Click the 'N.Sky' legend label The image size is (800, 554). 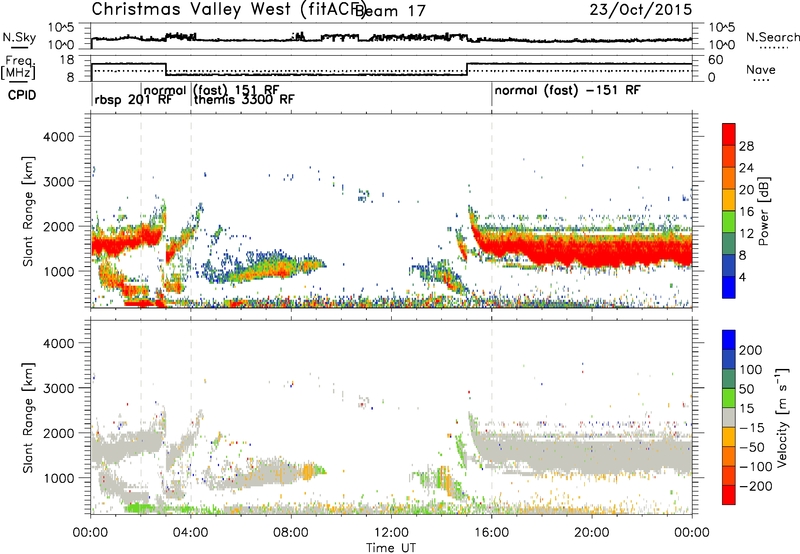pos(19,37)
